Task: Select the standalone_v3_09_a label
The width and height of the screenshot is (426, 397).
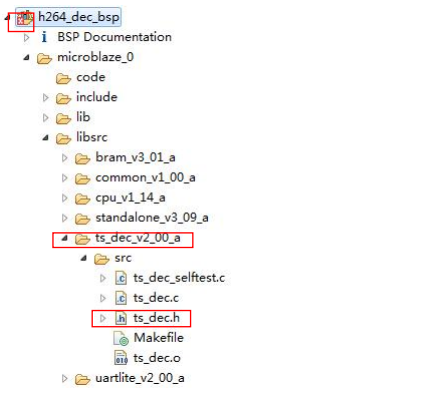Action: click(152, 218)
